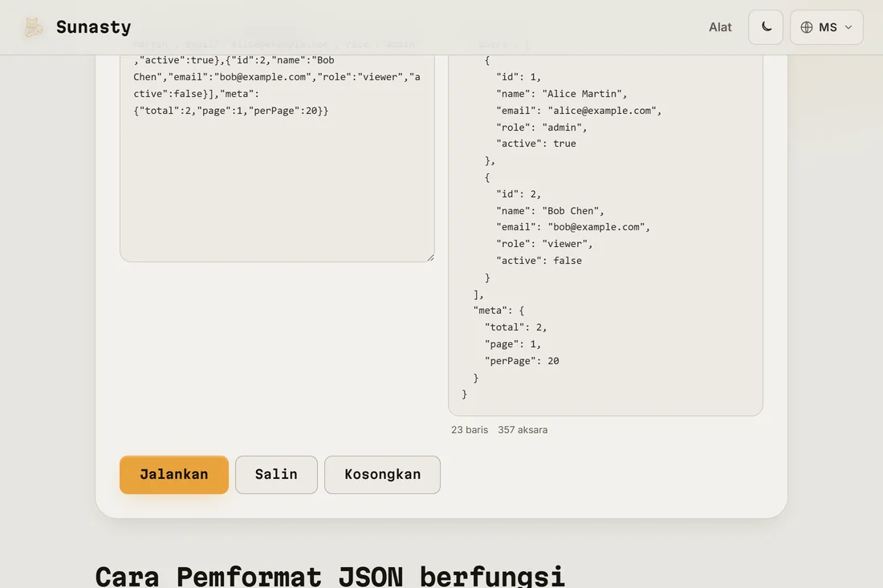883x588 pixels.
Task: Click the "page": 1 output line
Action: (x=512, y=344)
